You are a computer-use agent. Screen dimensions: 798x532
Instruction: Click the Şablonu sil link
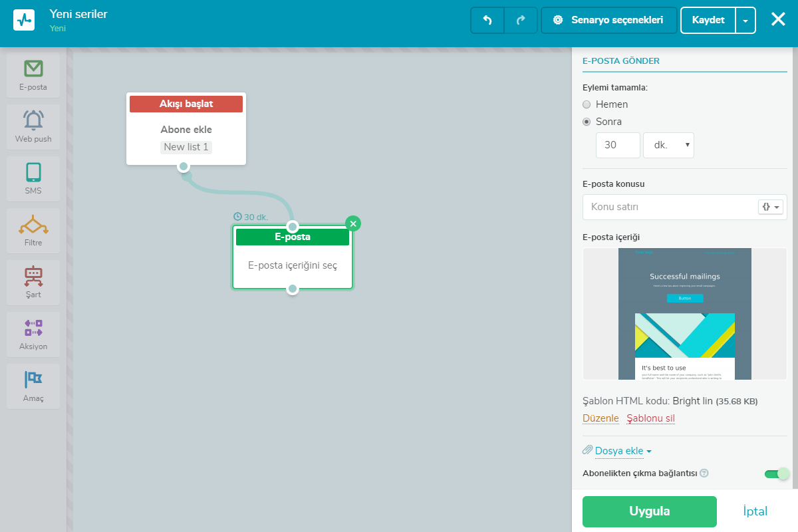(x=650, y=418)
